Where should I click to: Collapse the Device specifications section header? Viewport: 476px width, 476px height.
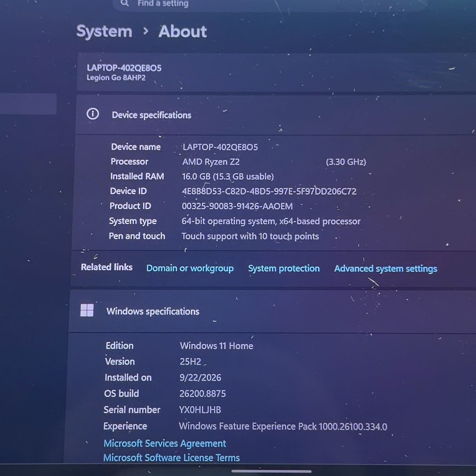pos(275,115)
